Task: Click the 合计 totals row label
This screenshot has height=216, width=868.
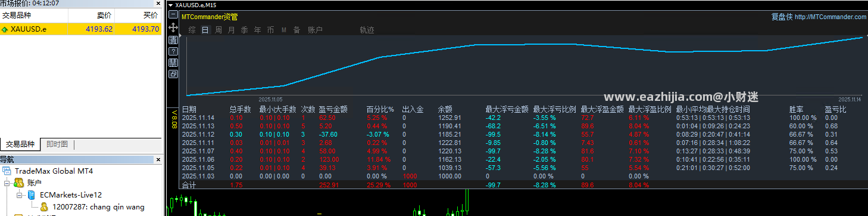Action: click(189, 186)
